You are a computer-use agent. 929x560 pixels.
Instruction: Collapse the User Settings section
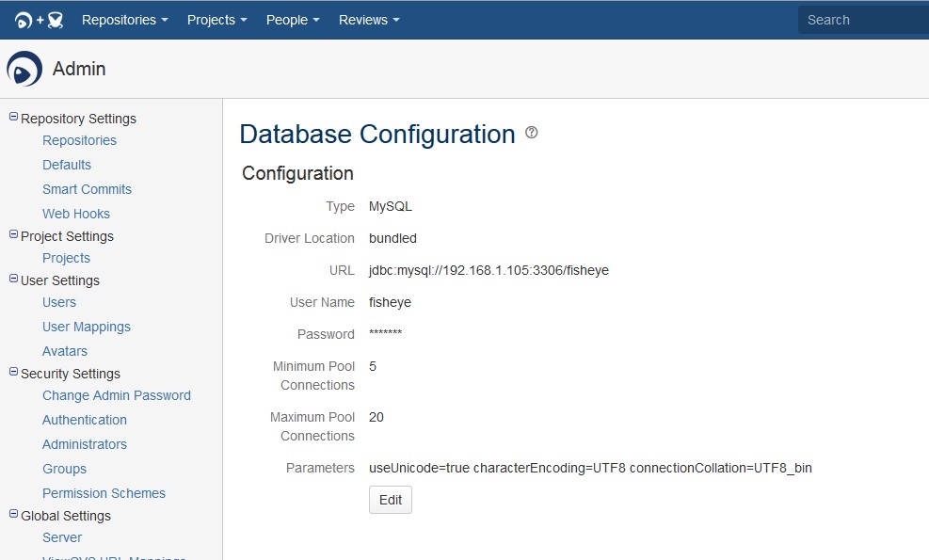click(13, 279)
